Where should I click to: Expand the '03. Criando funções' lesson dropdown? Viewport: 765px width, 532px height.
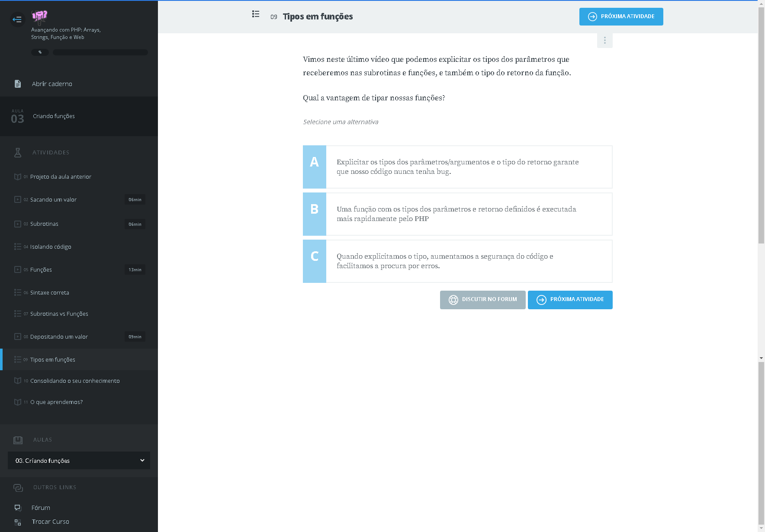tap(79, 461)
